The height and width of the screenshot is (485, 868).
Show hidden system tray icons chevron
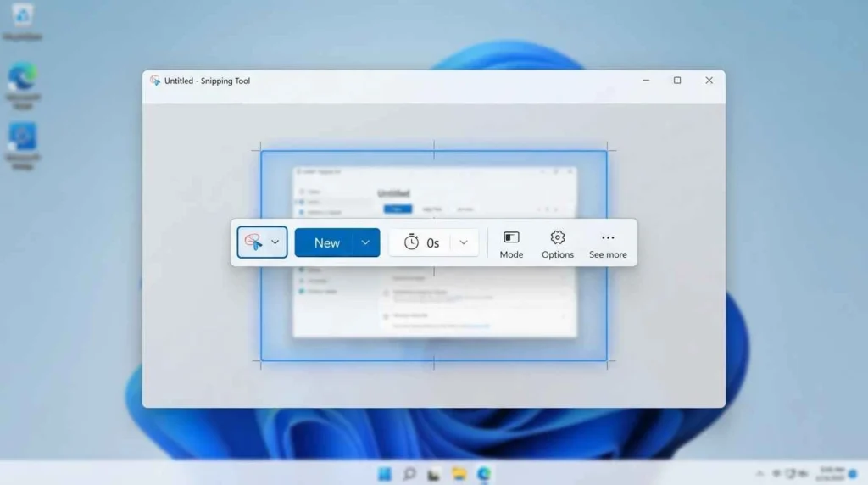point(759,473)
